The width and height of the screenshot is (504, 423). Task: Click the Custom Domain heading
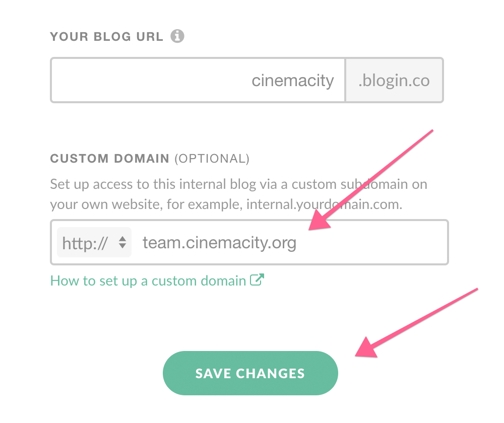(x=109, y=159)
